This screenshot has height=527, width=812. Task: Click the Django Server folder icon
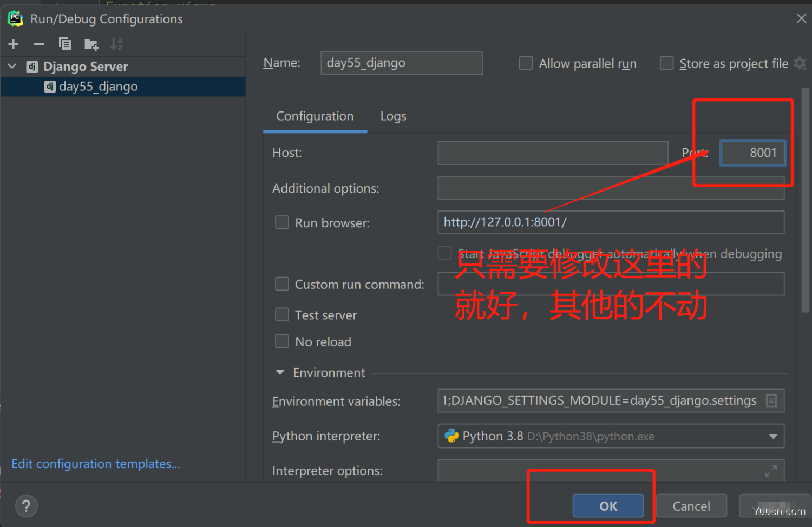(x=32, y=67)
